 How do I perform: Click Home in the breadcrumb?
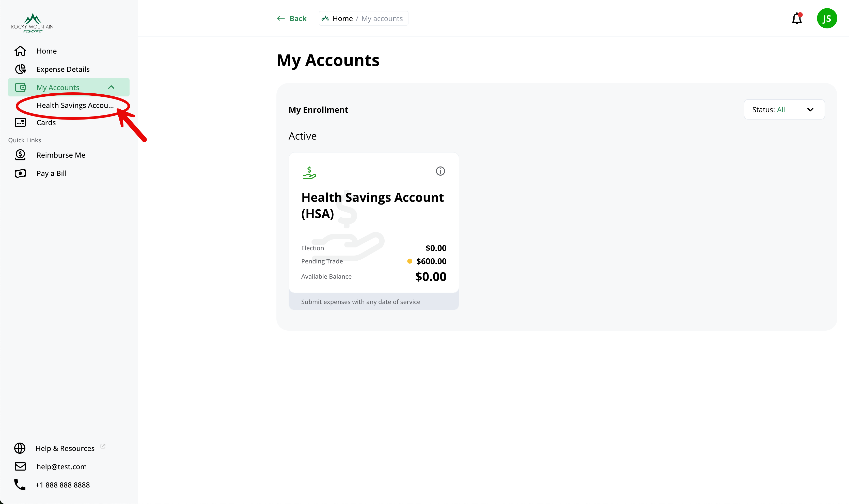coord(343,19)
